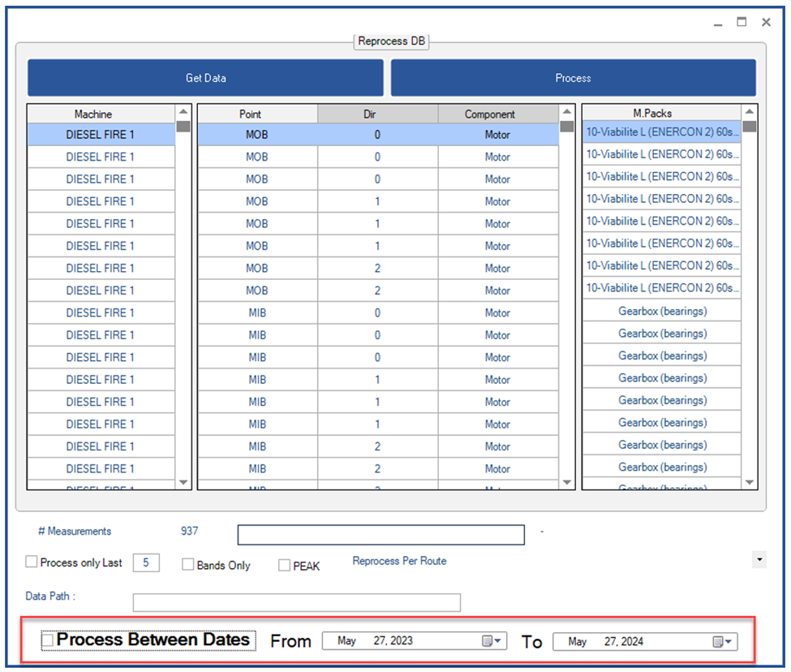This screenshot has width=791, height=672.
Task: Click the M.Packs list scrollbar thumb
Action: [x=750, y=126]
